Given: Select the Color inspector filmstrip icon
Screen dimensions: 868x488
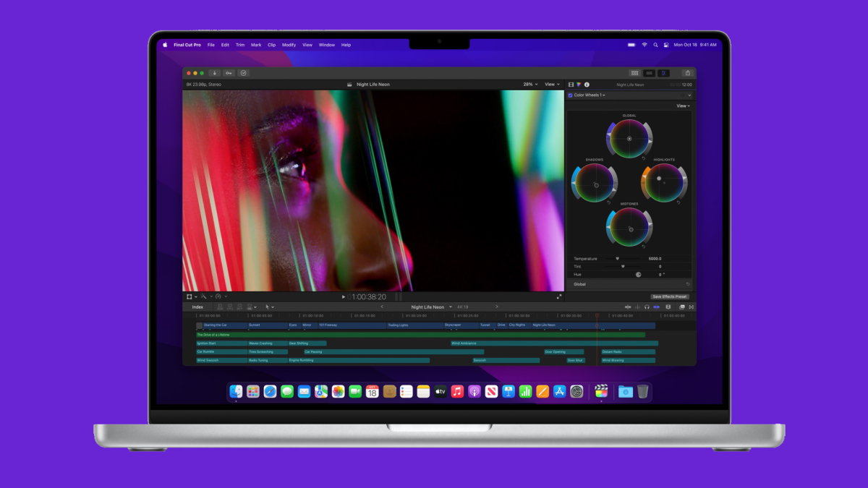Looking at the screenshot, I should point(579,85).
